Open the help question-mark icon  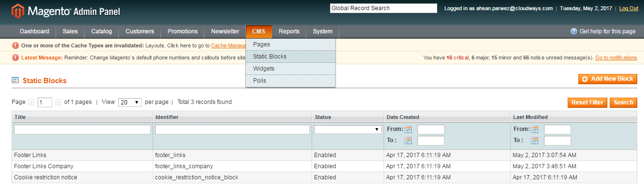tap(574, 31)
